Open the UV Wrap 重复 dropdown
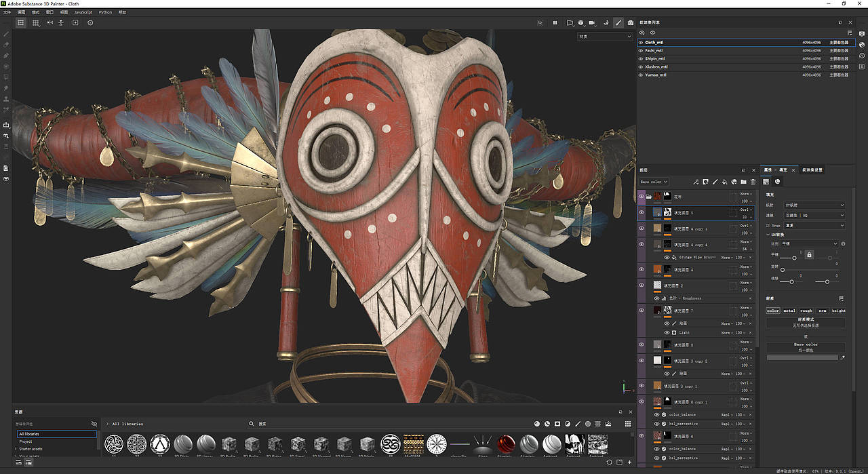 pos(814,225)
